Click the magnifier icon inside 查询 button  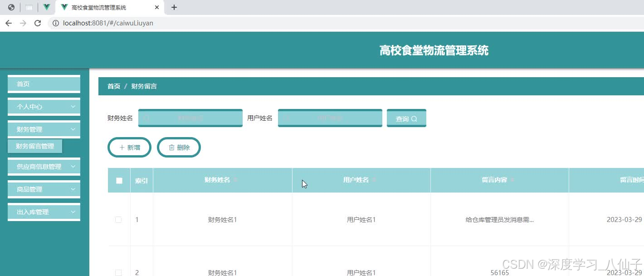[x=414, y=118]
